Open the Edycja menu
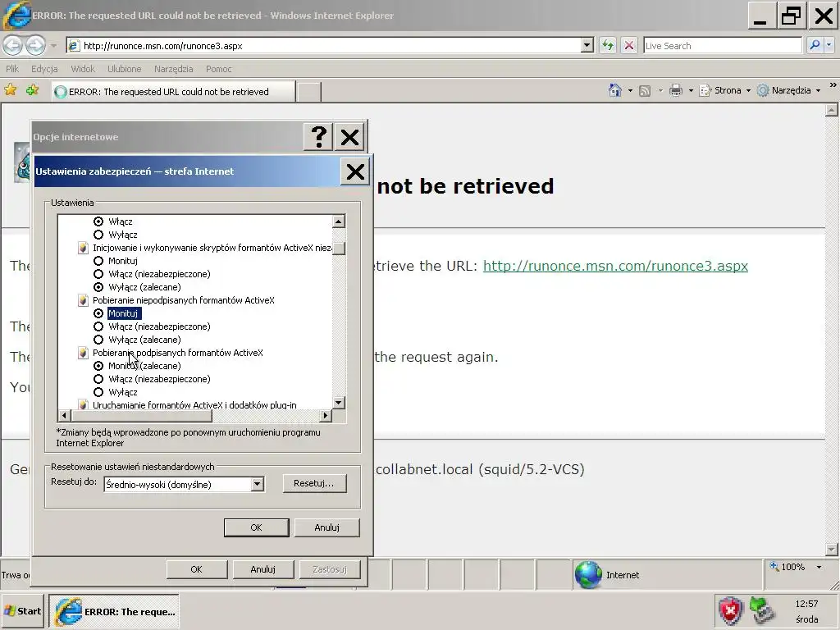 (x=44, y=69)
